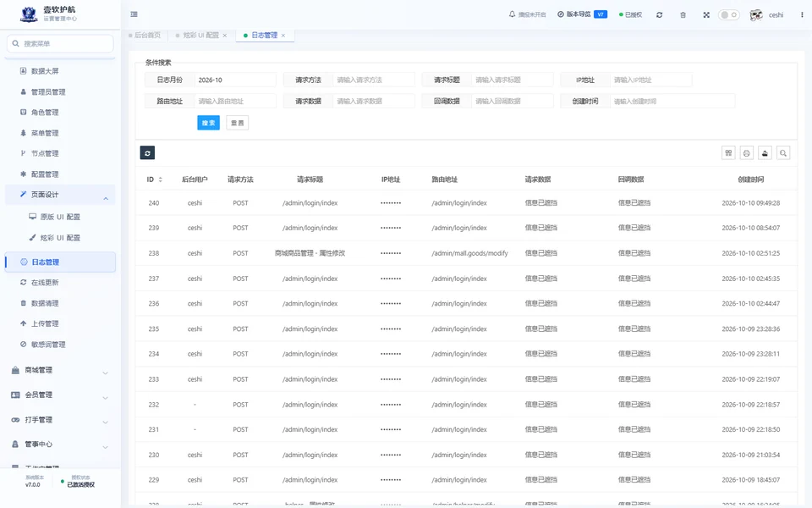Open the column filter grid icon

click(x=728, y=153)
